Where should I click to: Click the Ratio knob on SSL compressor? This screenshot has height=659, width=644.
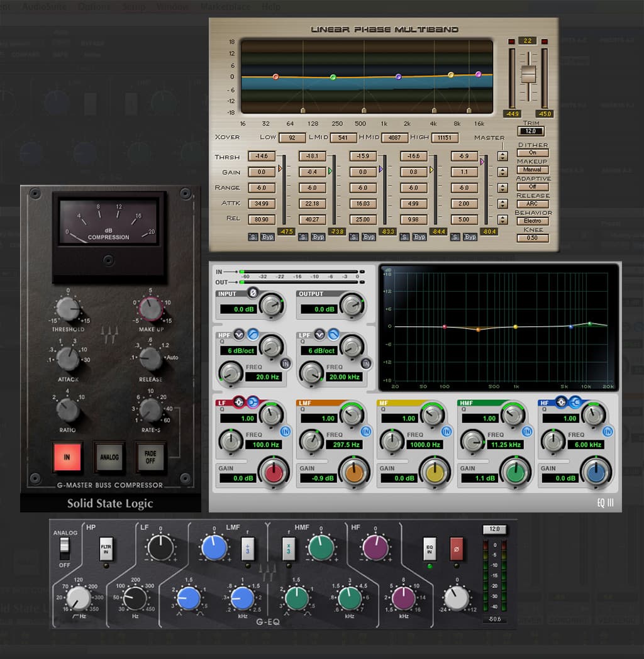[x=68, y=411]
